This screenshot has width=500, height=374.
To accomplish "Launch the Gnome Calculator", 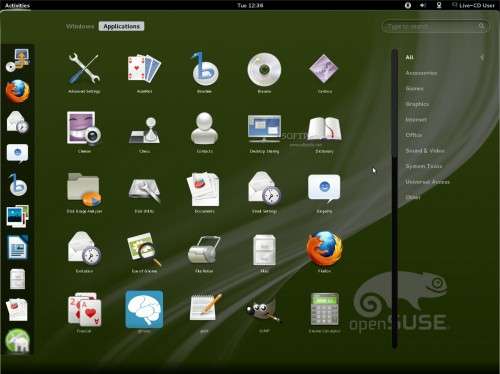I will tap(324, 309).
